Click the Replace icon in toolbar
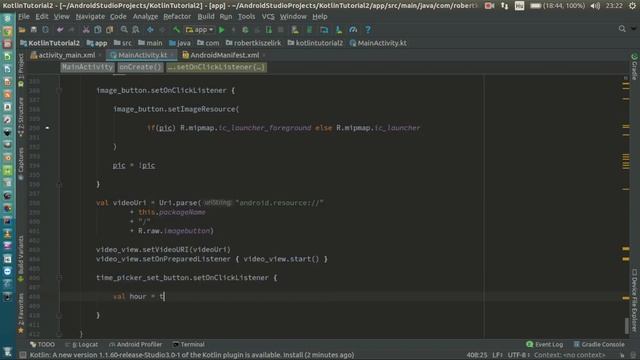Viewport: 640px width, 360px height. [x=136, y=30]
